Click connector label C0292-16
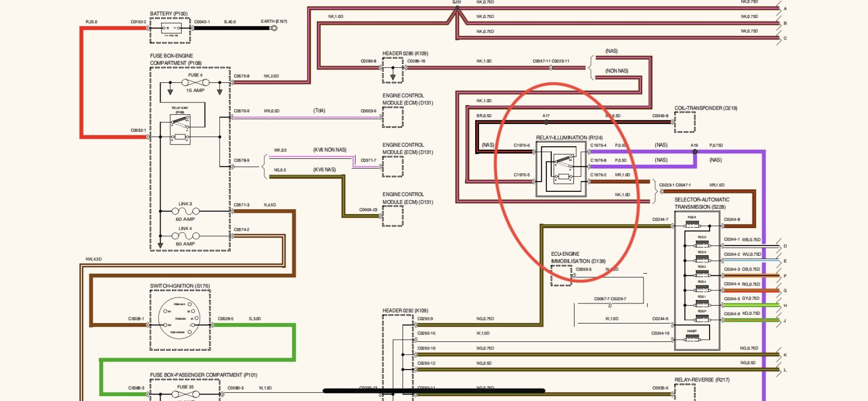Screen dimensions: 868x401 [426, 333]
